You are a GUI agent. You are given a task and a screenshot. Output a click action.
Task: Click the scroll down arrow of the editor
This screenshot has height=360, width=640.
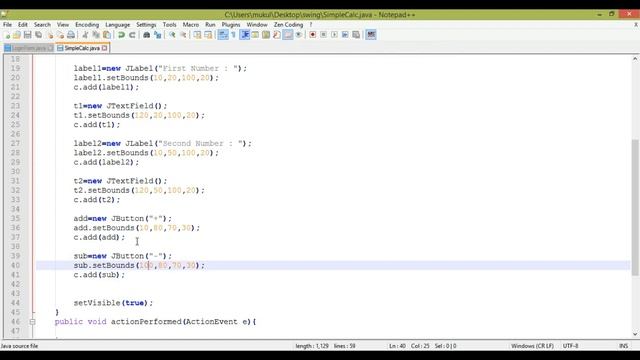pos(635,334)
